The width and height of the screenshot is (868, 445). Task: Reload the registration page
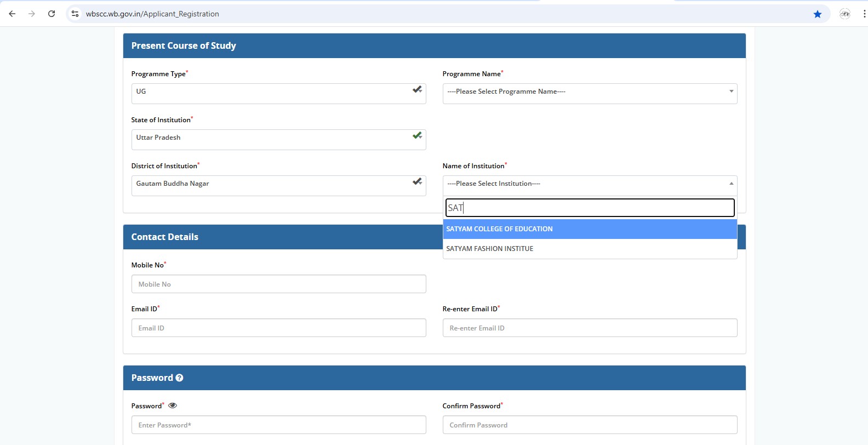tap(52, 14)
